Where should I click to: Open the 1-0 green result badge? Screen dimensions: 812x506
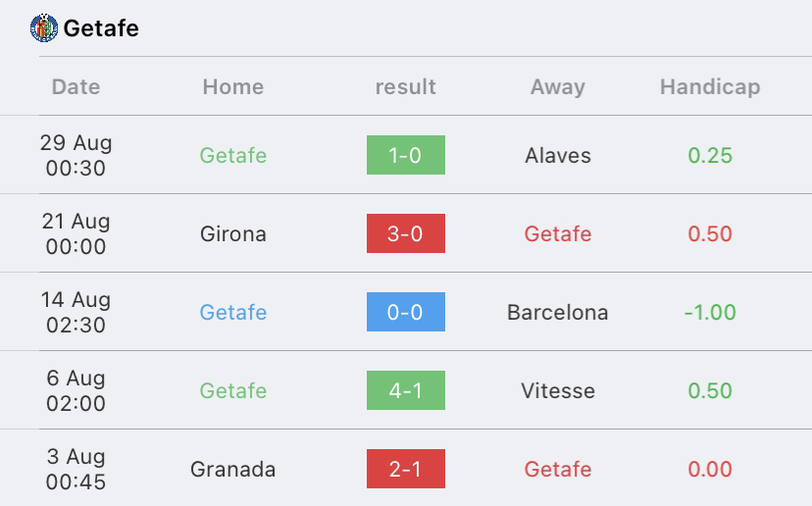[x=405, y=155]
